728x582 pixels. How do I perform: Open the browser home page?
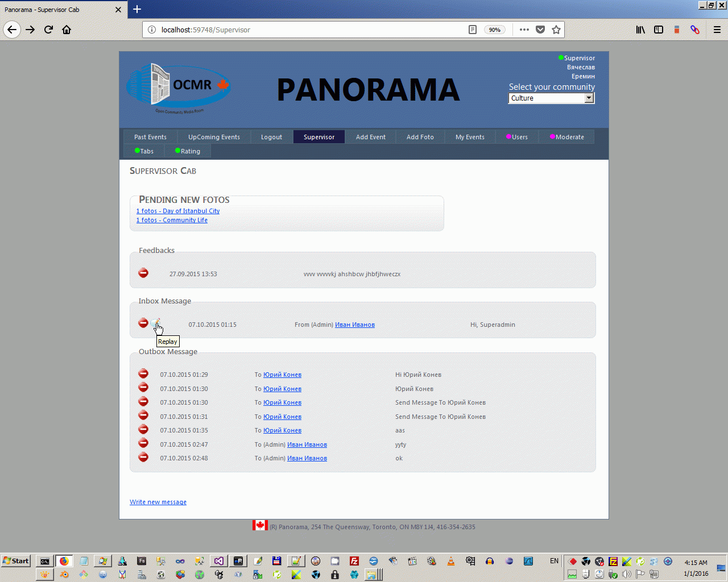click(67, 30)
